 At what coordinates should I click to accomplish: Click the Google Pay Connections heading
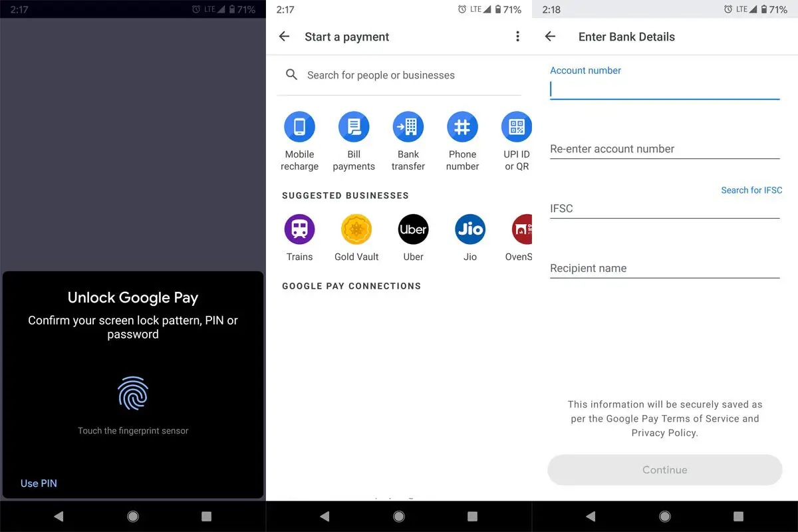[351, 286]
